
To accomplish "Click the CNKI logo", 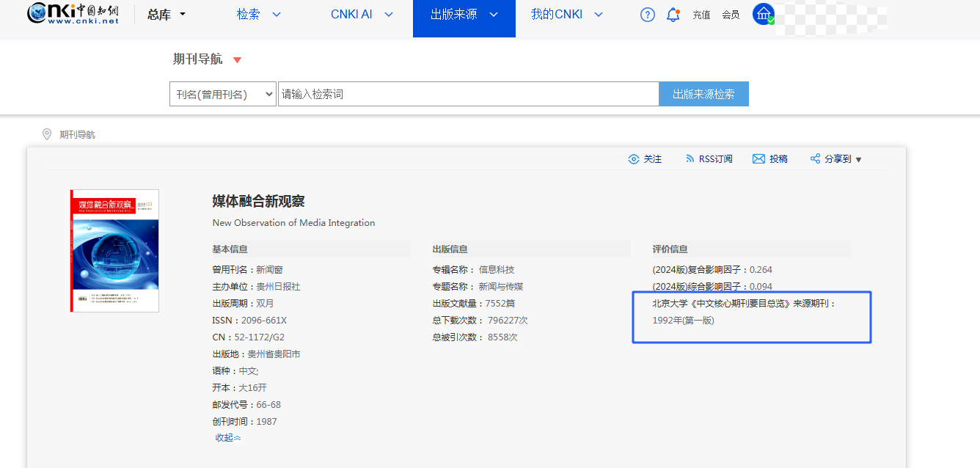I will click(73, 14).
